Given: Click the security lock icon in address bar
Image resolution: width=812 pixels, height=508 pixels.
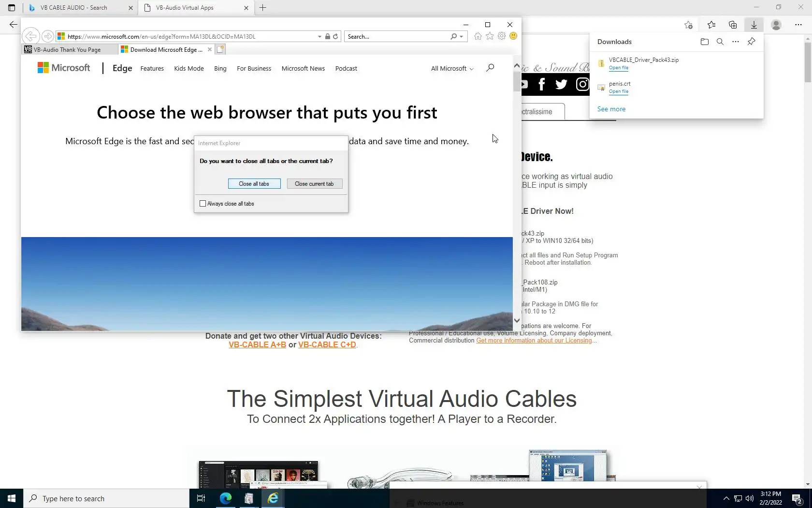Looking at the screenshot, I should coord(328,36).
